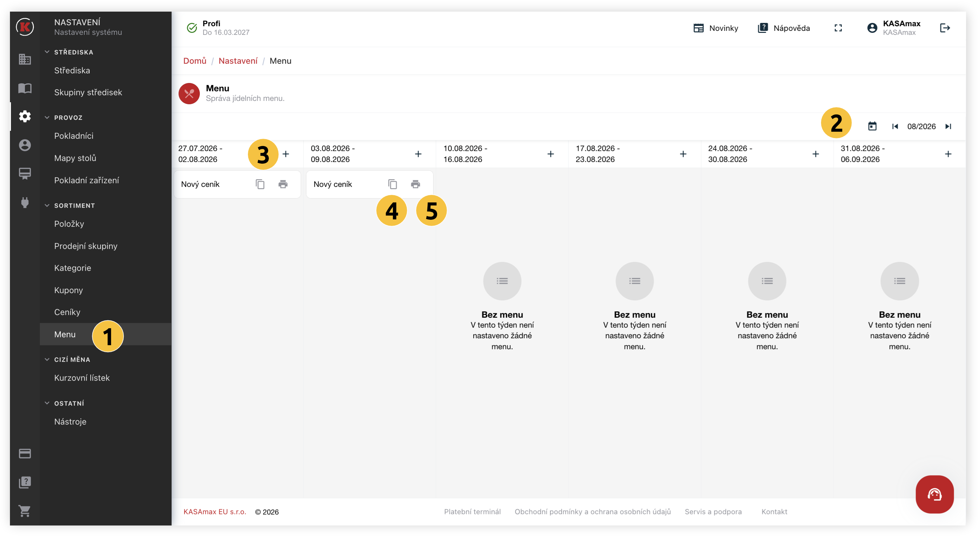Collapse the SORTIMENT section
980x540 pixels.
[x=47, y=205]
